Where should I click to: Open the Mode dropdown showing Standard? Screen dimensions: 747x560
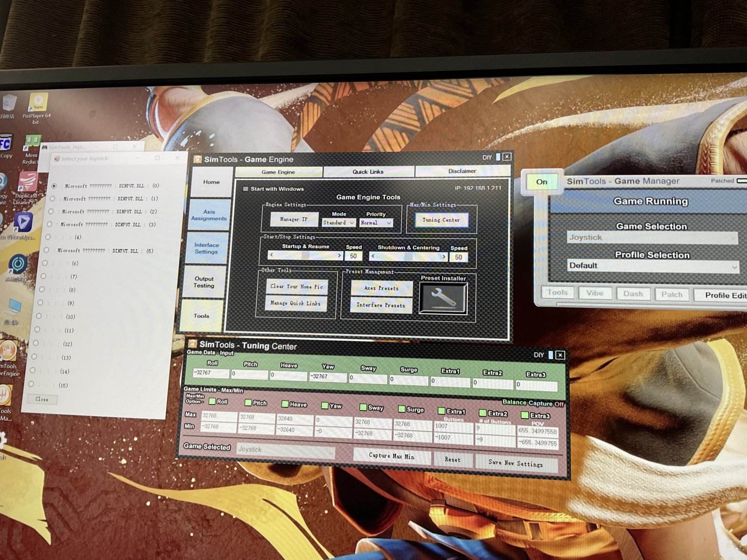pos(338,223)
